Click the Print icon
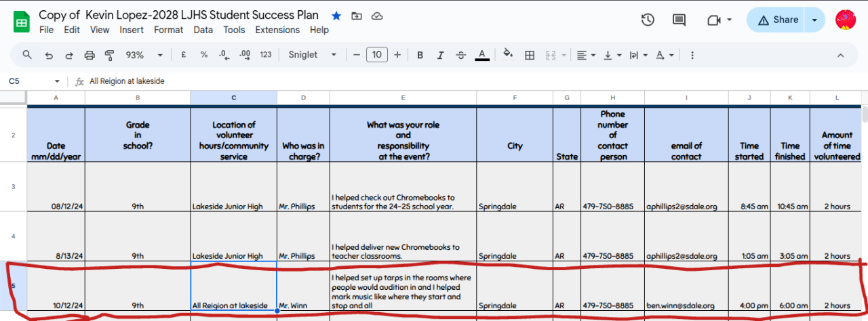Screen dimensions: 868x321 click(x=90, y=55)
